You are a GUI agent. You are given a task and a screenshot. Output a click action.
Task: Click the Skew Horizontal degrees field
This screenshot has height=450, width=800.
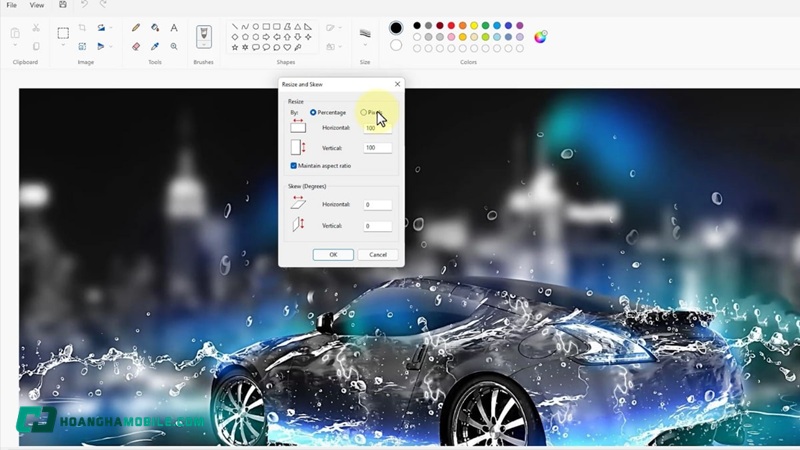pos(378,205)
